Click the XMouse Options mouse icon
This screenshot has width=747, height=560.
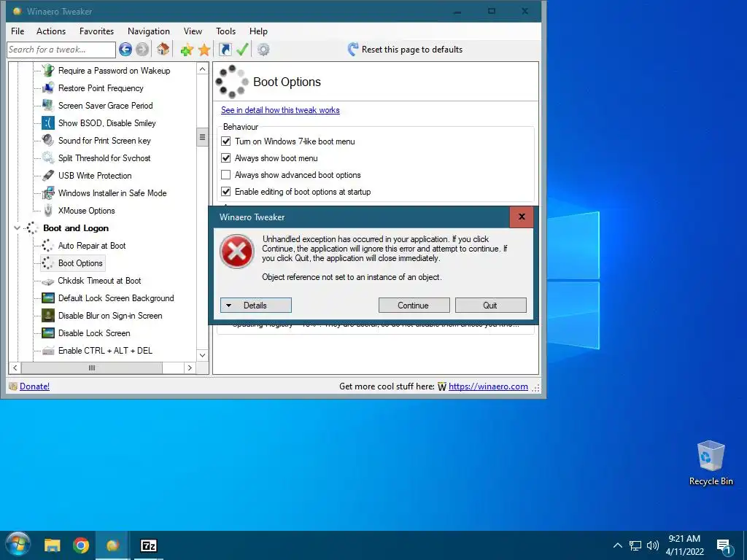click(x=48, y=211)
